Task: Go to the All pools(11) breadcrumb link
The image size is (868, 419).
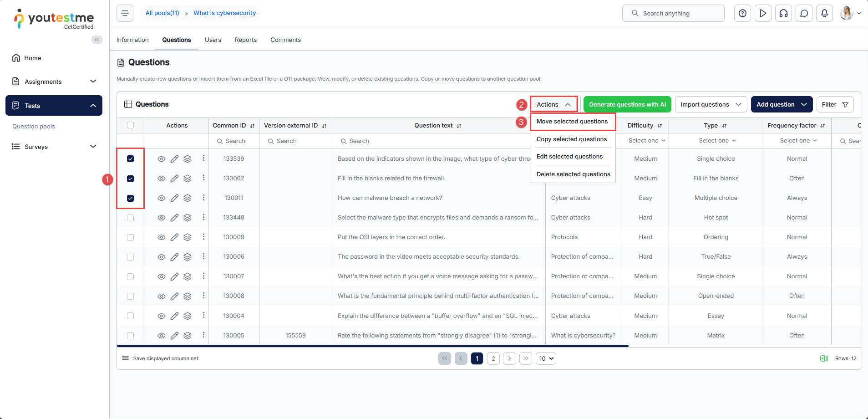Action: point(162,13)
